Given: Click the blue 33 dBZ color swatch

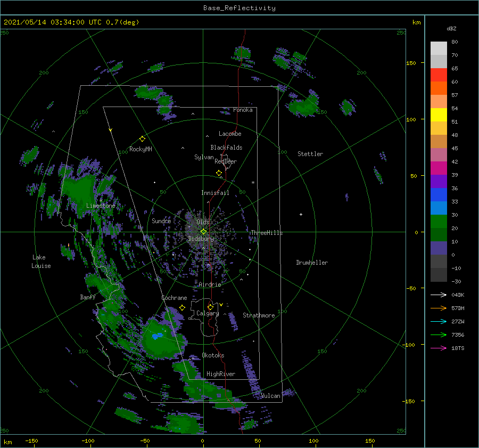Looking at the screenshot, I should 439,195.
